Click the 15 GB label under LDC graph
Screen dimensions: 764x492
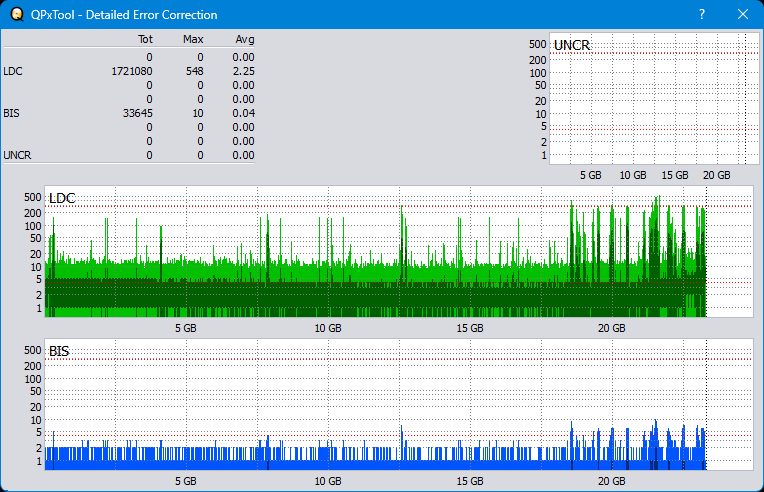click(x=470, y=328)
